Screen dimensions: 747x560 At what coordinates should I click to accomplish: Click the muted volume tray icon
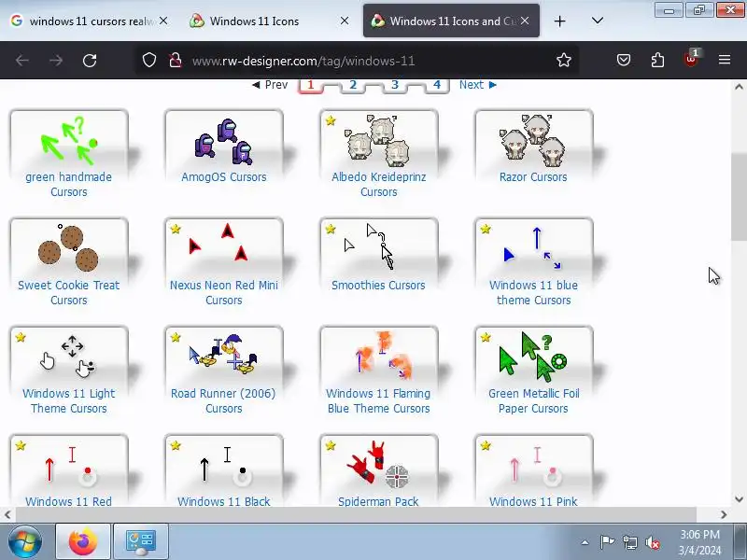point(653,542)
